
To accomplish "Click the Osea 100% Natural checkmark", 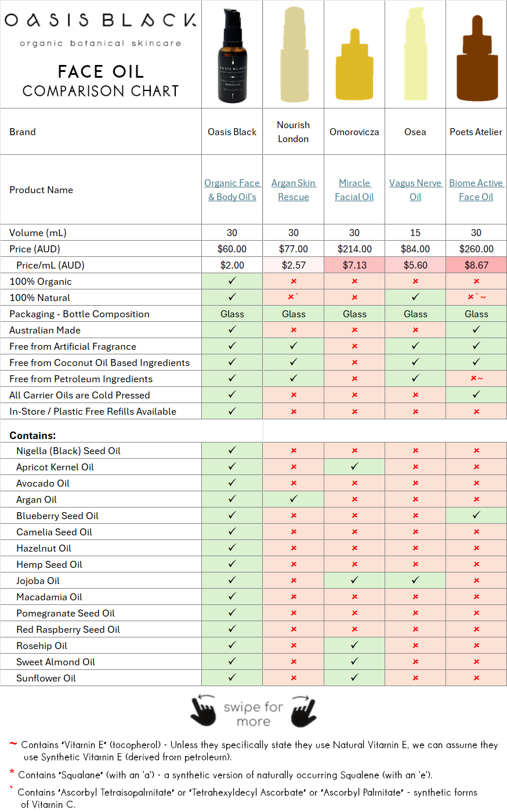I will pos(415,297).
